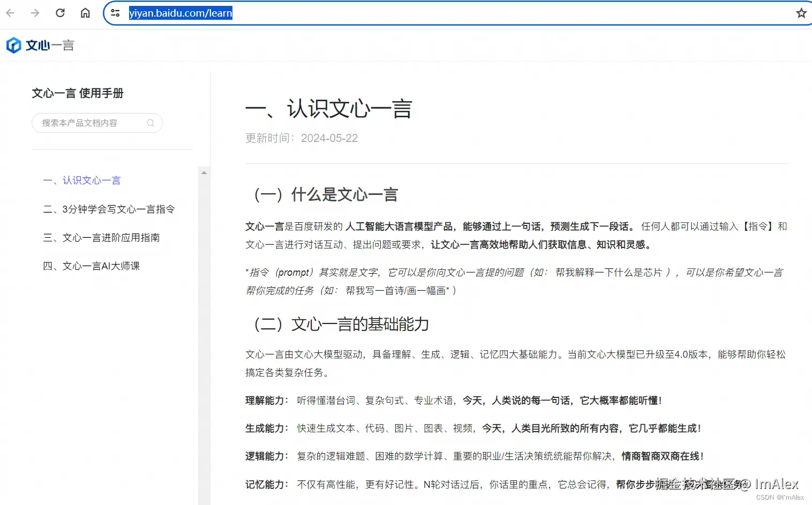Open chapter 一、认识文心一言 in the sidebar
The image size is (812, 505).
point(82,180)
